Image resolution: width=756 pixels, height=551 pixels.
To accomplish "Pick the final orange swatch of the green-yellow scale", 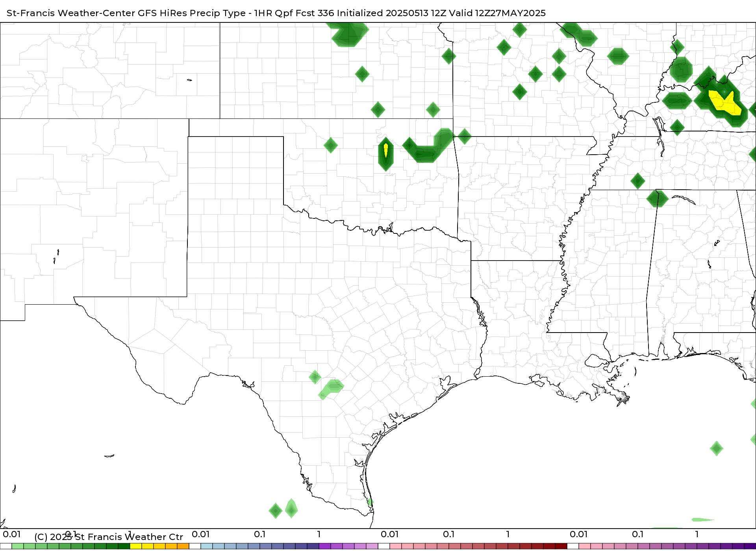I will click(x=183, y=546).
